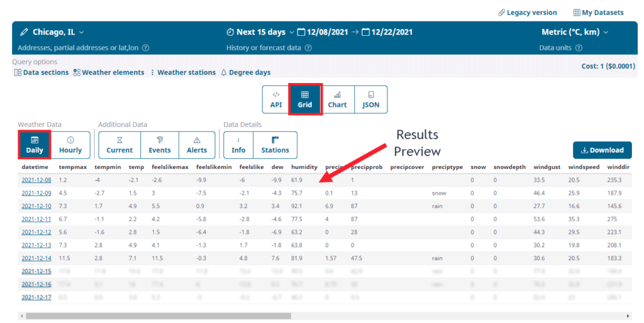Screen dimensions: 644x323
Task: Show Current conditions data
Action: coord(119,145)
